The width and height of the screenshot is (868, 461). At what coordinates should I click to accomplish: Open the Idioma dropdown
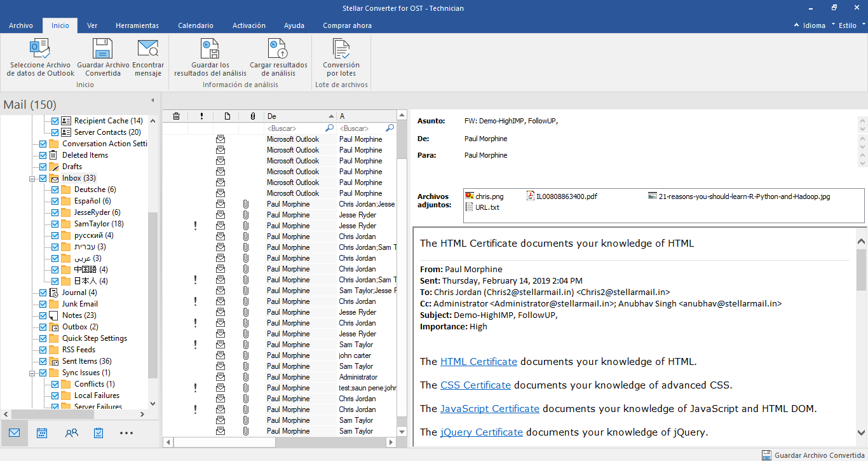(x=813, y=25)
